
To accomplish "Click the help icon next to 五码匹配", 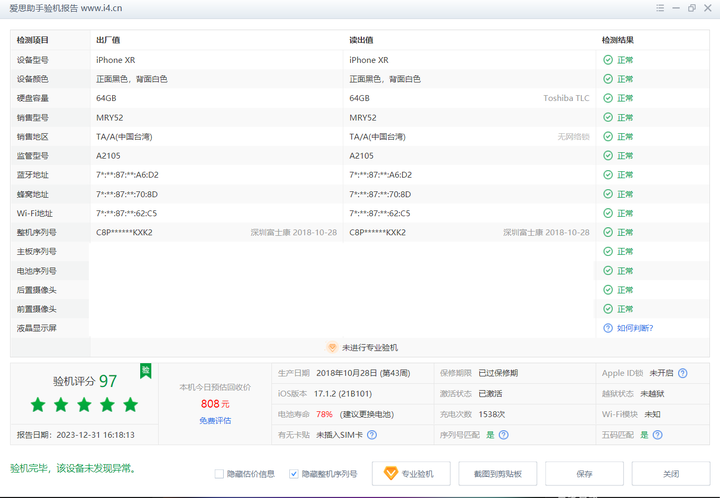I will pyautogui.click(x=658, y=435).
